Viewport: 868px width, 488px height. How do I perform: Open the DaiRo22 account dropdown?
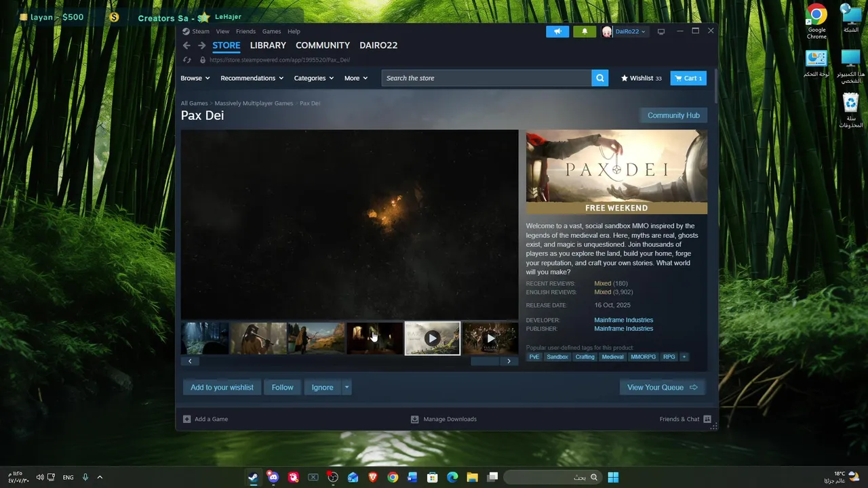coord(630,32)
